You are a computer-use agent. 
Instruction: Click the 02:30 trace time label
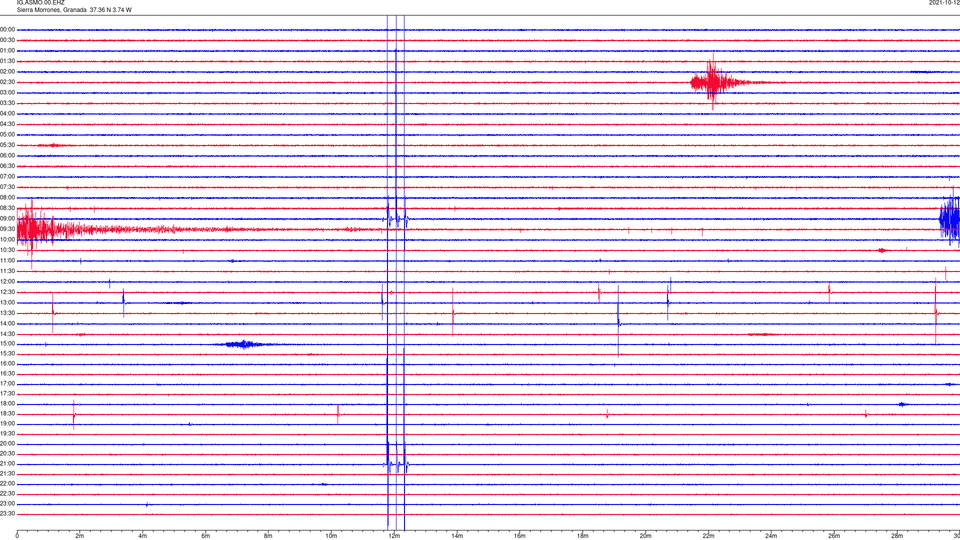click(x=7, y=82)
